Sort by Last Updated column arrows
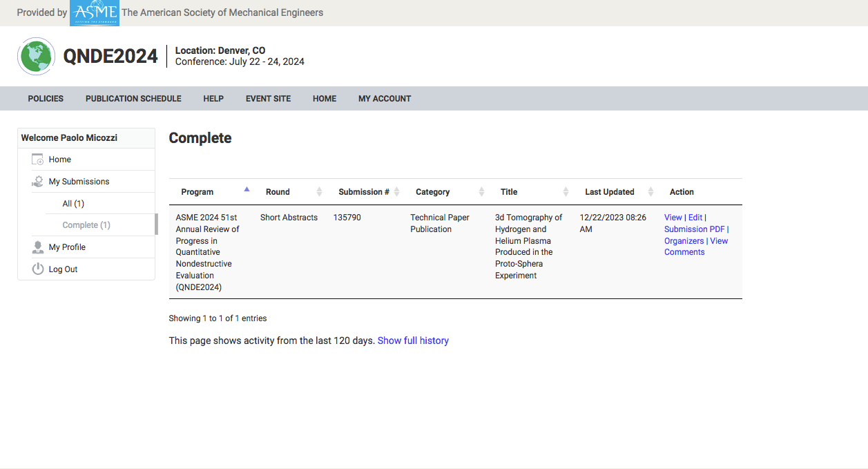The image size is (868, 469). [x=650, y=192]
